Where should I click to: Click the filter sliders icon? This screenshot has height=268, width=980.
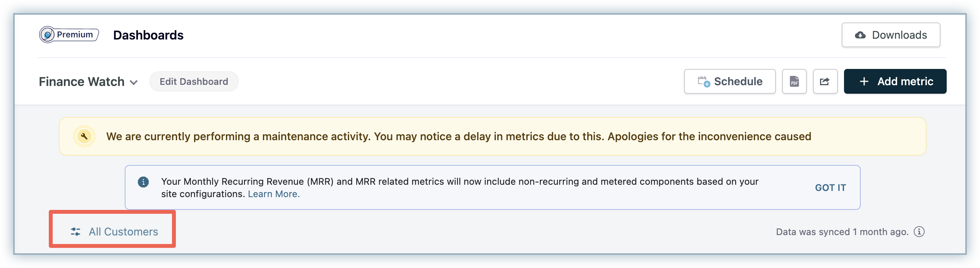(76, 232)
